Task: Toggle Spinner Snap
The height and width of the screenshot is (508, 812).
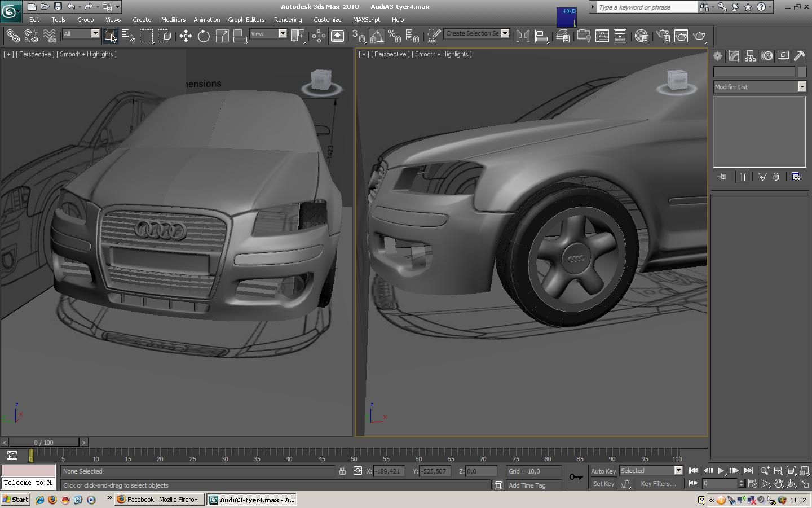Action: tap(413, 36)
